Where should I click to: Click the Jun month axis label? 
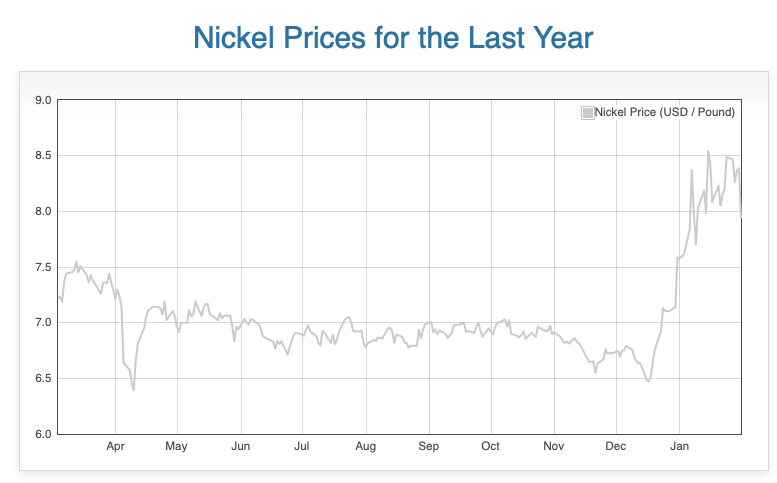tap(240, 446)
